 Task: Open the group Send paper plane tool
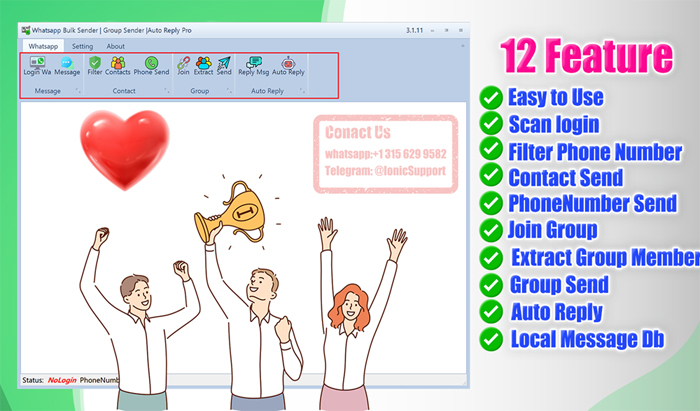point(224,66)
